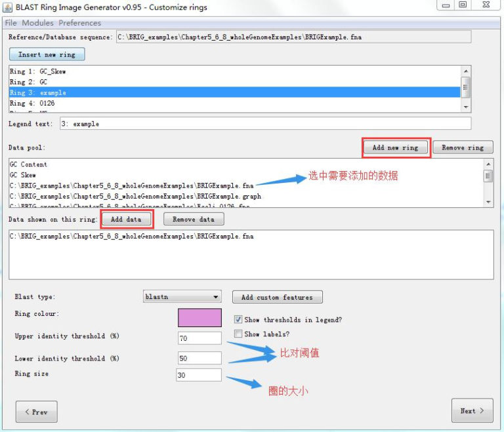Open the File menu
This screenshot has height=432, width=504.
tap(10, 23)
